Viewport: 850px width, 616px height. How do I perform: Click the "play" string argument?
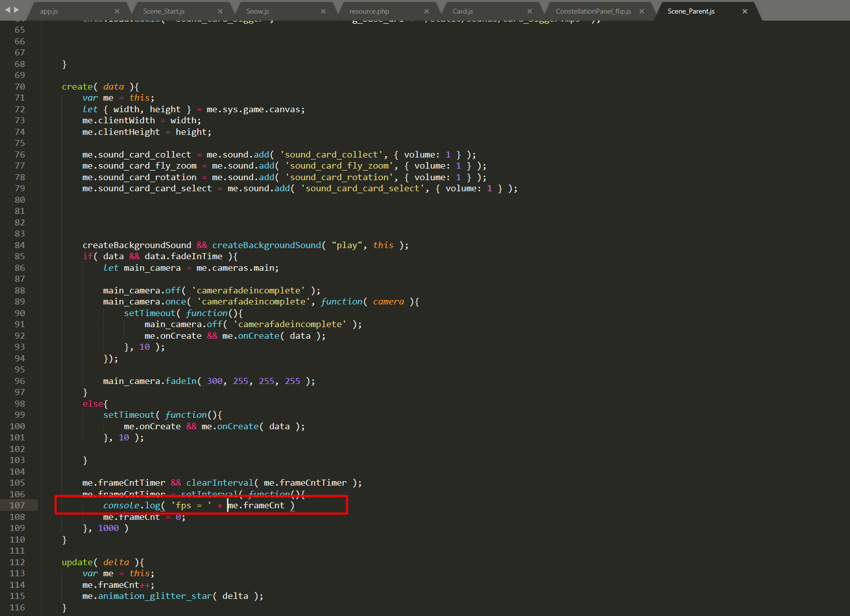[x=347, y=245]
